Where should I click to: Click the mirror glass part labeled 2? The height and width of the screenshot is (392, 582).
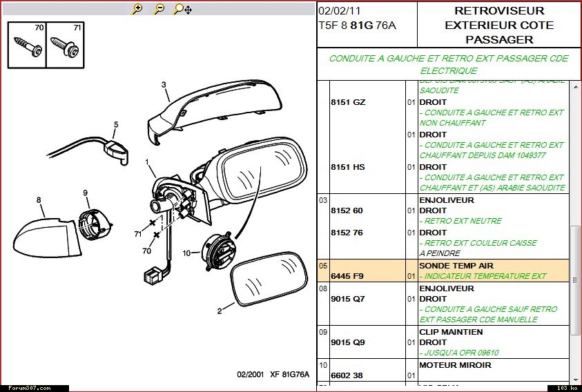pos(269,280)
